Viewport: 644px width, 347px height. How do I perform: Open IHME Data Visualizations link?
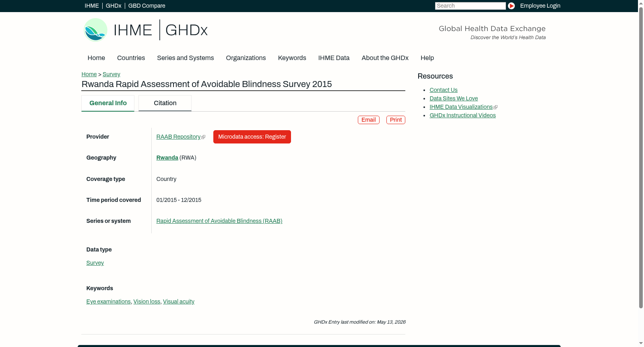click(x=461, y=107)
